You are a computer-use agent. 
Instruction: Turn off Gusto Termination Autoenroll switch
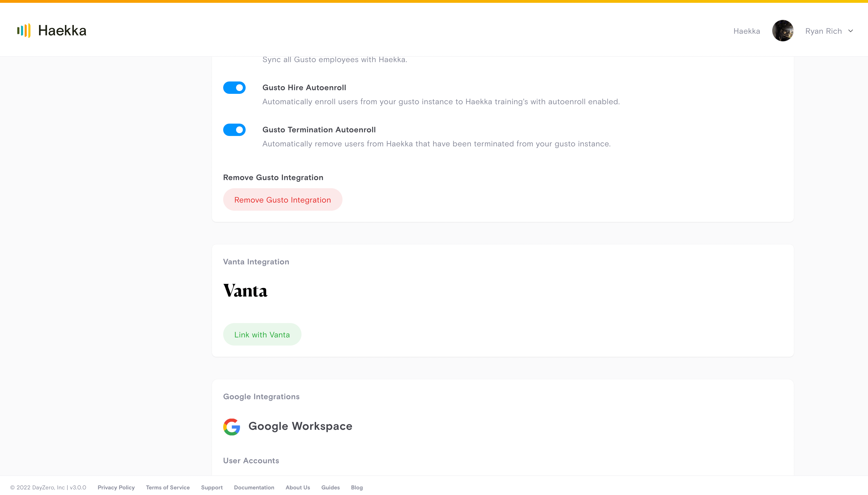click(x=234, y=130)
